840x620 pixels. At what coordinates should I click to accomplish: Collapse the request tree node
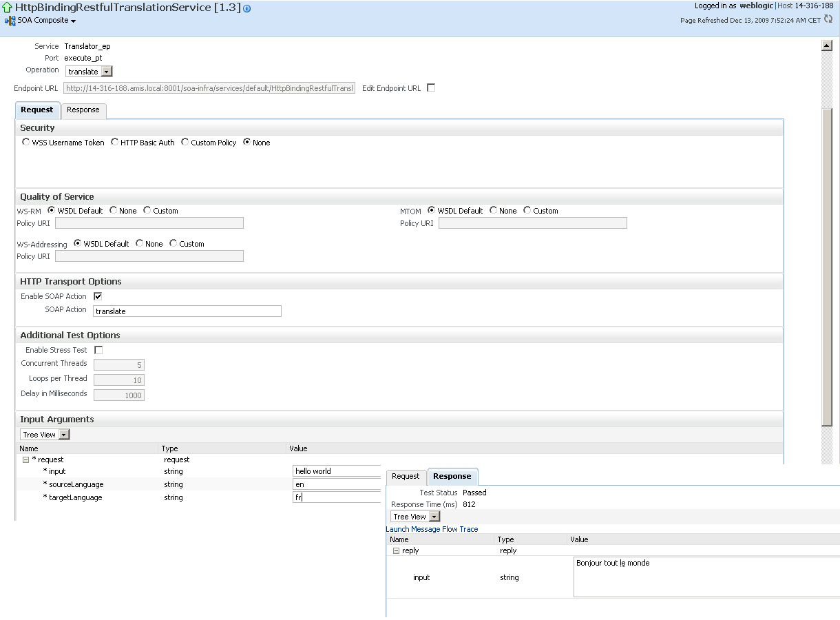coord(26,459)
